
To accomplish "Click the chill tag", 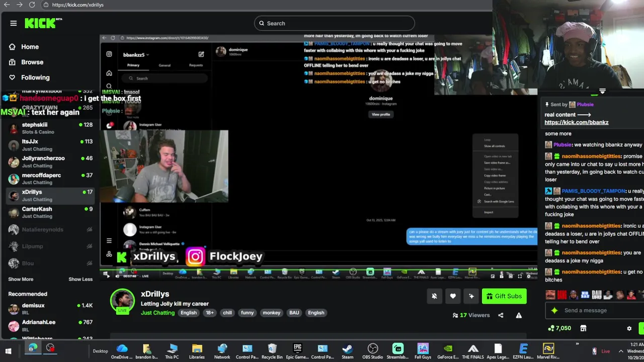I will (x=227, y=313).
